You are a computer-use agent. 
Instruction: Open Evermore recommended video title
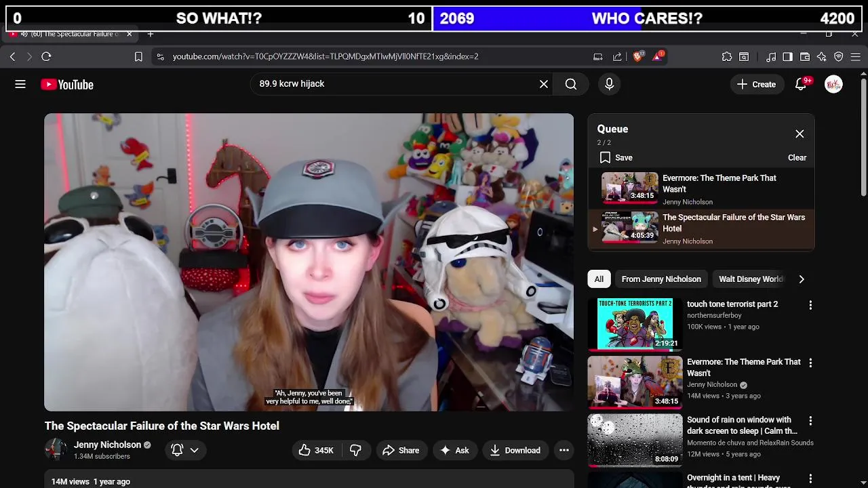(x=743, y=367)
